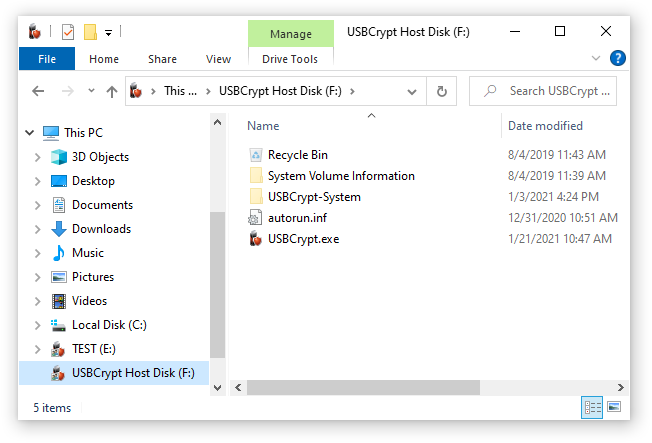
Task: Collapse the This PC tree node
Action: 30,133
